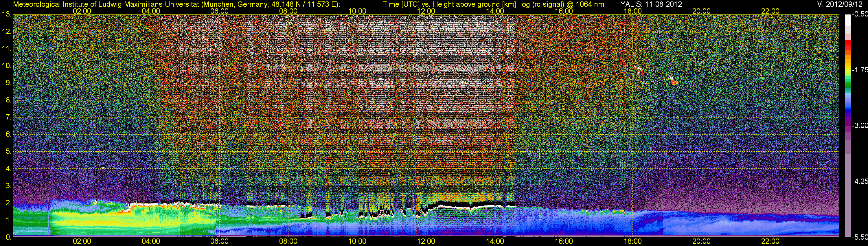Click the "-5.50" color scale value
Screen dimensions: 868x246
pos(860,237)
